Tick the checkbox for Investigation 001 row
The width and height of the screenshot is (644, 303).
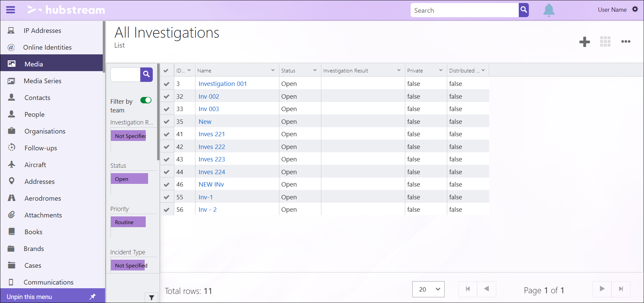click(167, 84)
